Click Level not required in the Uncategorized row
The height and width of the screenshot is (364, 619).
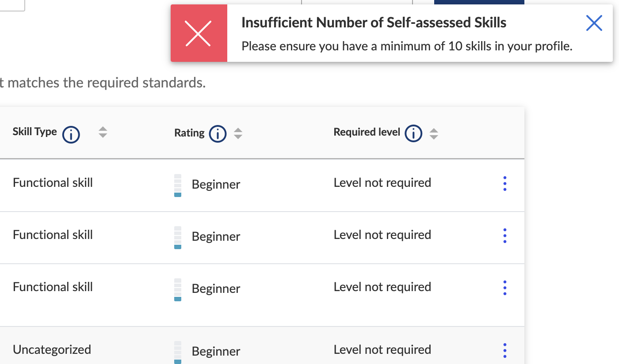click(382, 350)
